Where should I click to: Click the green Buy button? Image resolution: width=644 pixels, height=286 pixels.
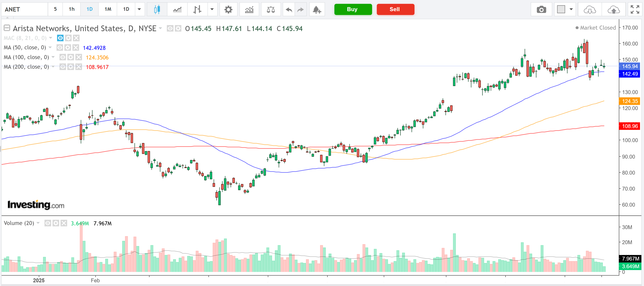tap(353, 9)
